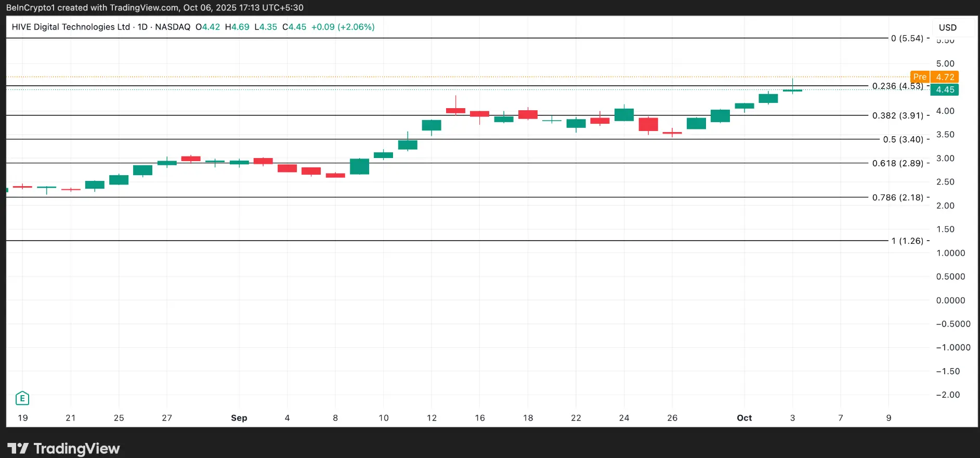Select the 0.618 (2.89) Fibonacci level label
The width and height of the screenshot is (980, 458).
(897, 163)
